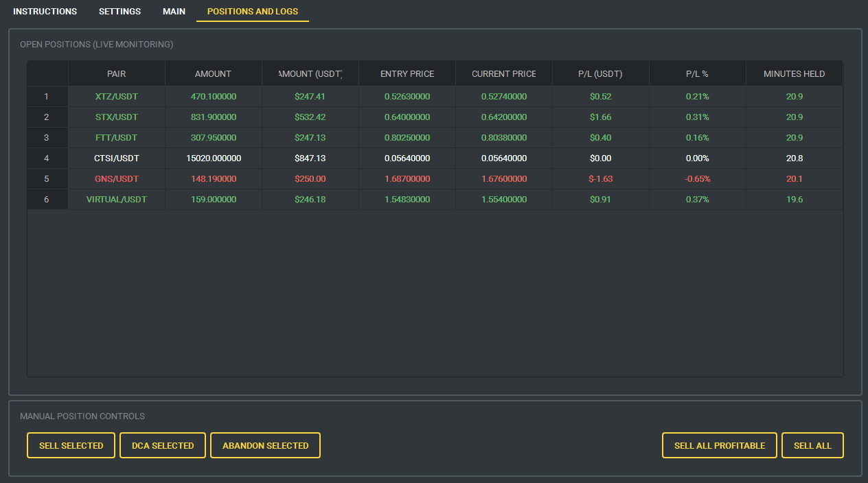The width and height of the screenshot is (868, 483).
Task: Click the Sell Selected button
Action: tap(71, 445)
